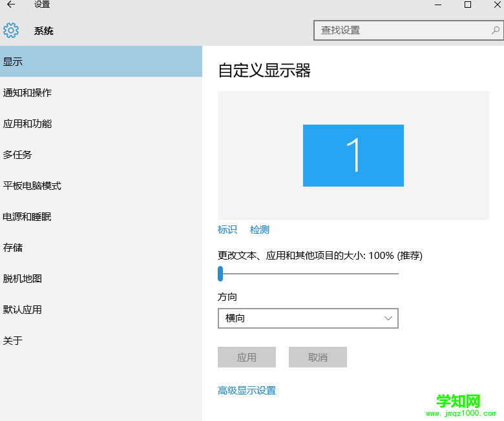This screenshot has width=504, height=421.
Task: Click the magnifier icon in the search box
Action: [x=496, y=30]
